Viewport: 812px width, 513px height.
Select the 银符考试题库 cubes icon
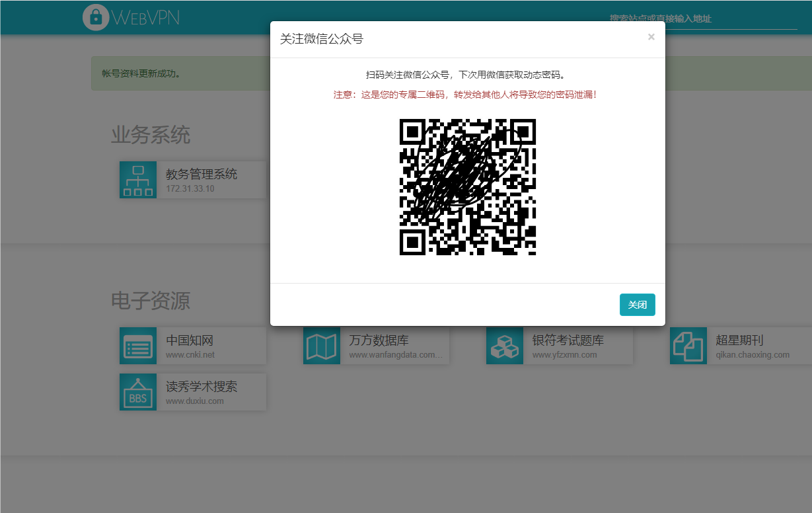click(505, 346)
